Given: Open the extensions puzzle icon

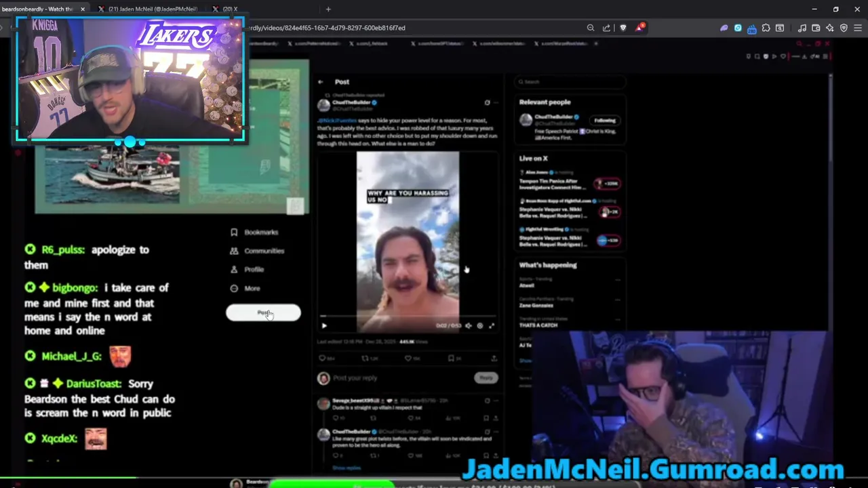Looking at the screenshot, I should (x=766, y=28).
